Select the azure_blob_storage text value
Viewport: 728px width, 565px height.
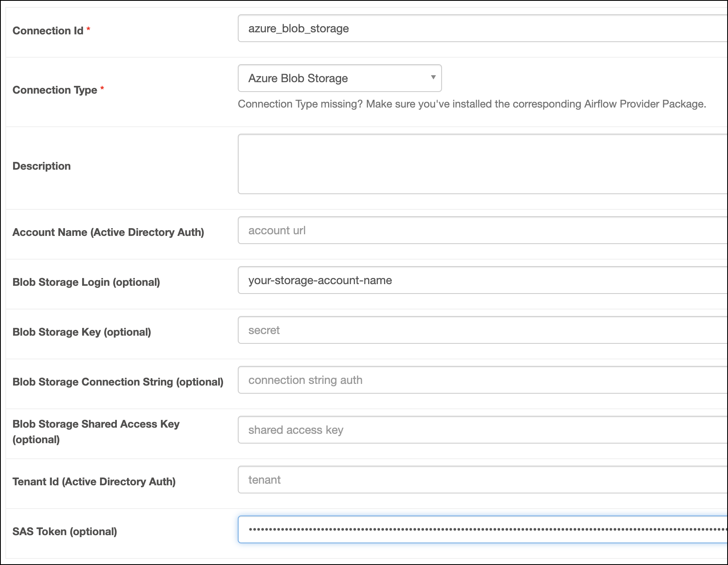pyautogui.click(x=299, y=29)
